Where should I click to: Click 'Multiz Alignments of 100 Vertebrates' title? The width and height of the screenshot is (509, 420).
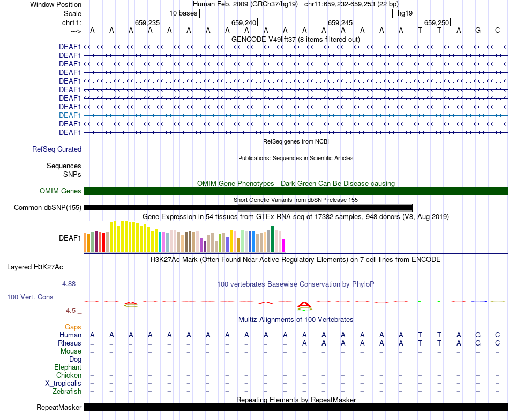296,320
